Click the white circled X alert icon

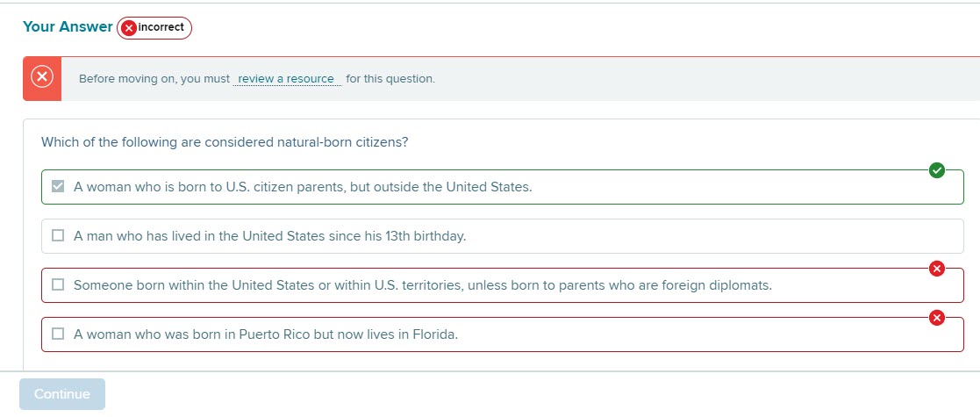click(42, 77)
